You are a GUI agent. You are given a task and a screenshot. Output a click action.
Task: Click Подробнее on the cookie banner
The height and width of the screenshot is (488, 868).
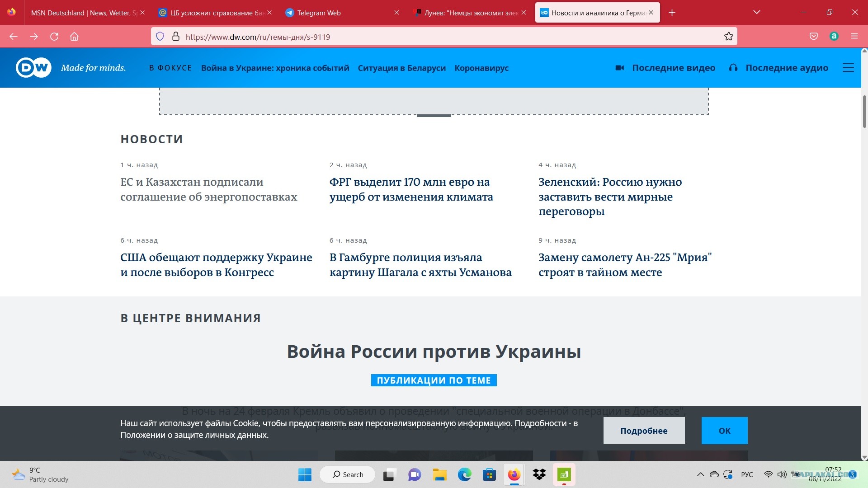tap(644, 431)
